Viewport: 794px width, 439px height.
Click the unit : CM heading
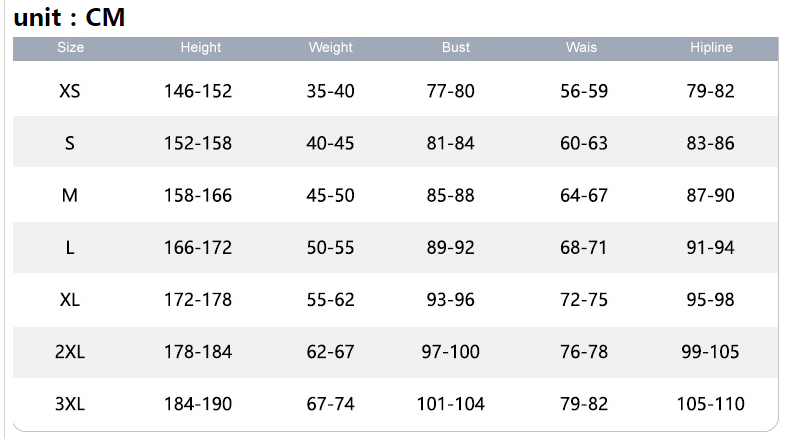(69, 17)
